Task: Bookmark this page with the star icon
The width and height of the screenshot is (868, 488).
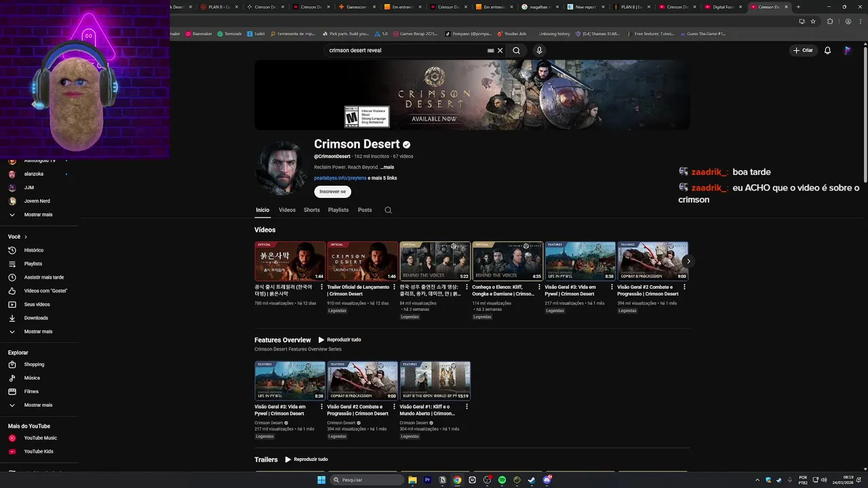Action: (x=813, y=21)
